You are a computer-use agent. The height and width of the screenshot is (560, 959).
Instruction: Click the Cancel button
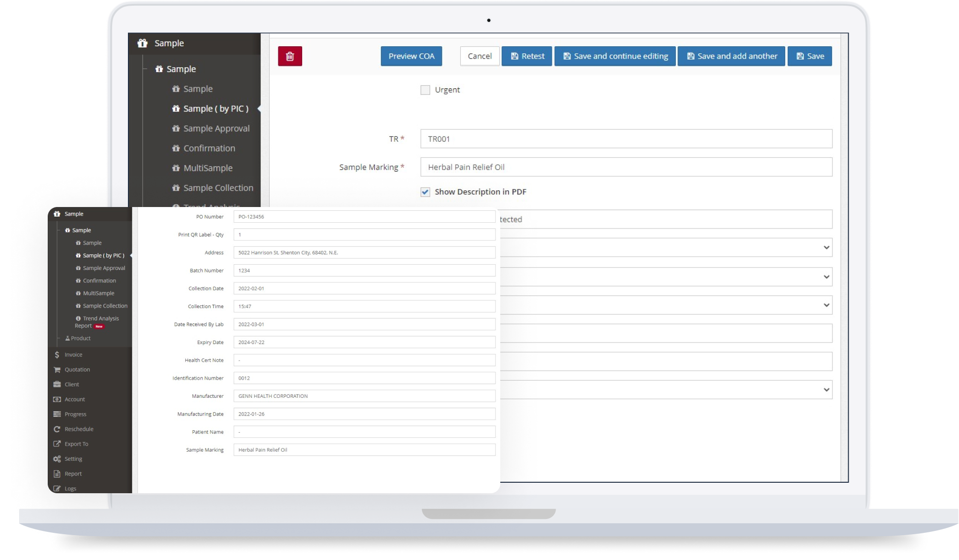coord(479,56)
